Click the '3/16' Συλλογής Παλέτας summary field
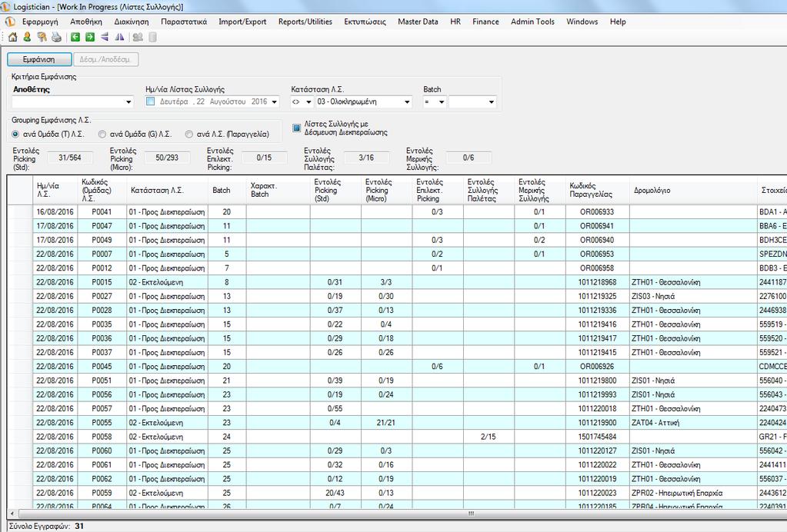 coord(366,158)
